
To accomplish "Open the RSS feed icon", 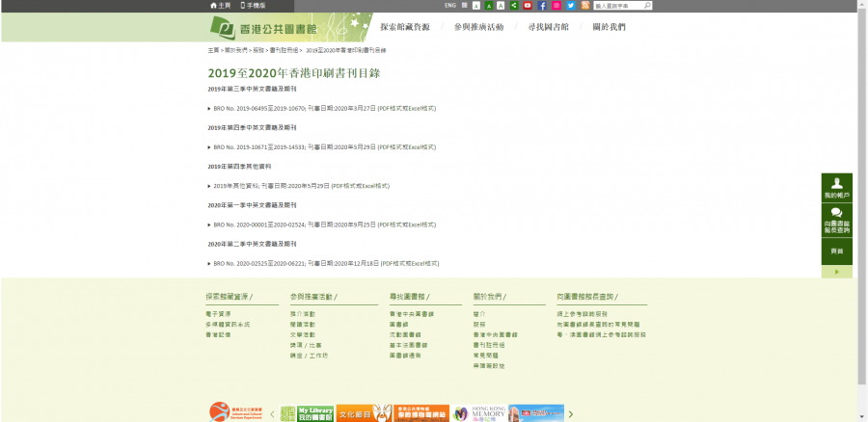I will pos(585,6).
